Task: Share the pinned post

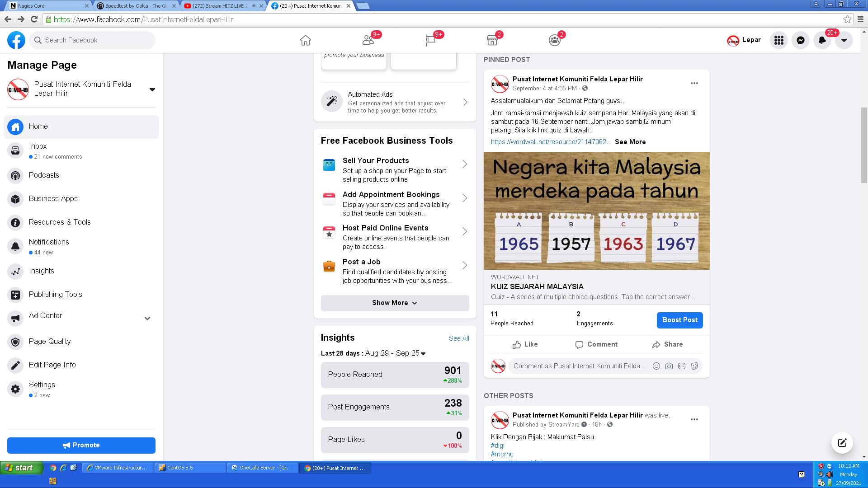Action: [x=667, y=344]
